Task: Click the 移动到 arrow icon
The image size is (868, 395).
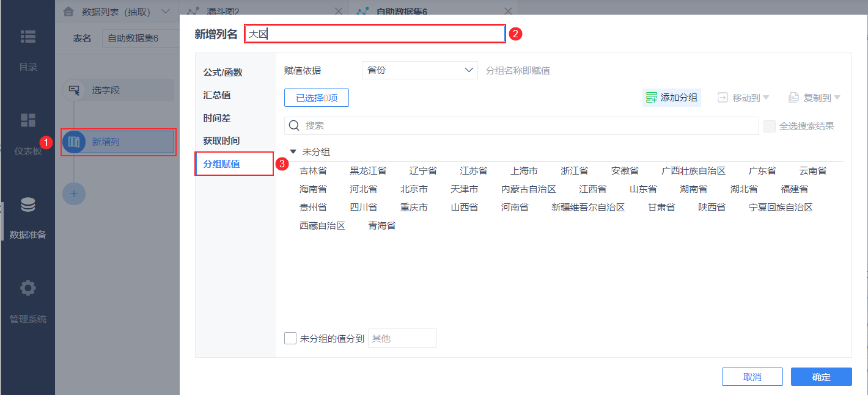Action: coord(723,97)
